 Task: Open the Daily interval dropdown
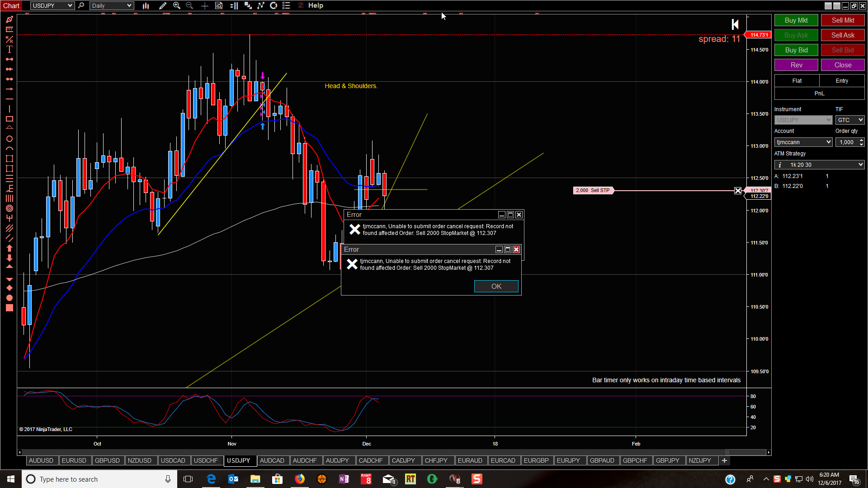pyautogui.click(x=111, y=6)
